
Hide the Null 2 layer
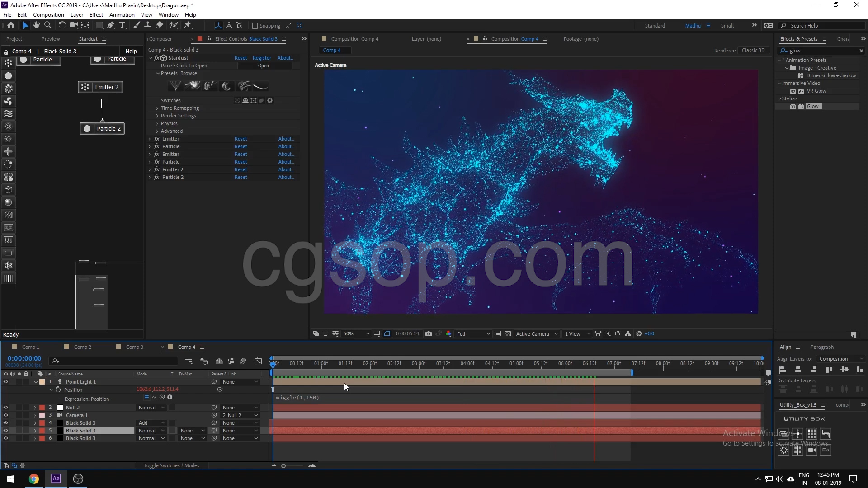point(6,408)
